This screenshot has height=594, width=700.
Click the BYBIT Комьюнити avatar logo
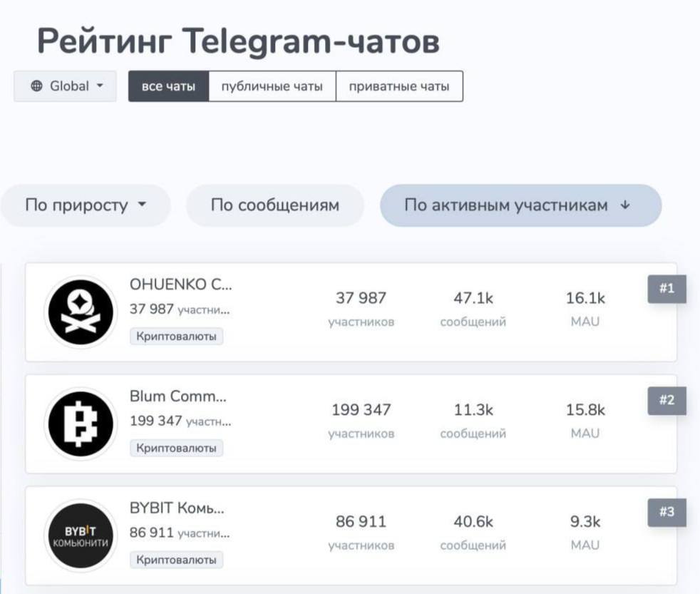pyautogui.click(x=81, y=536)
